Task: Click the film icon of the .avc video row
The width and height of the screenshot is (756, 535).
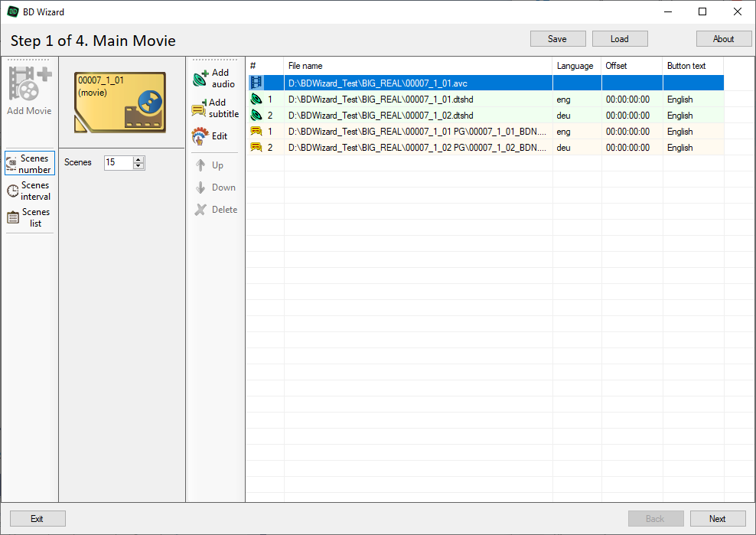Action: [256, 83]
